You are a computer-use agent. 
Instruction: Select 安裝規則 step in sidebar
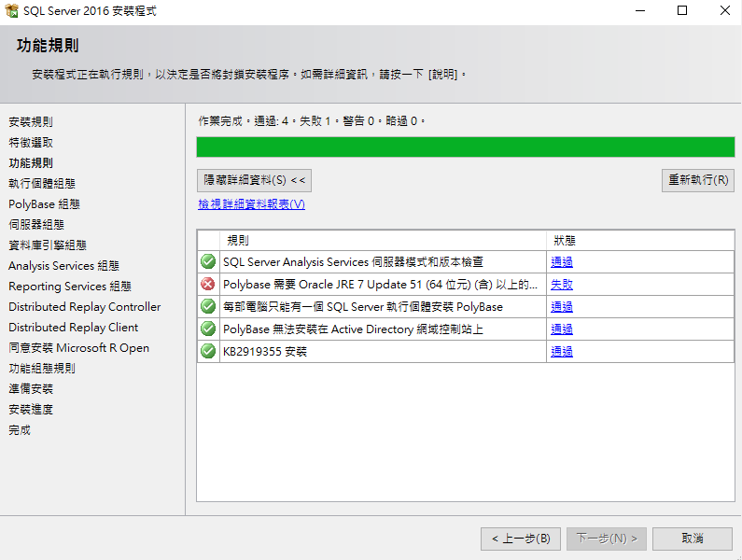31,122
